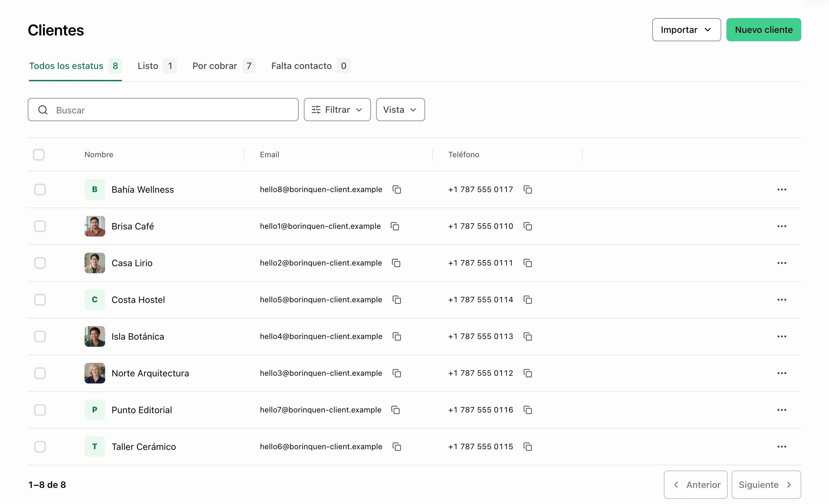Copy Brisa Café email address
The width and height of the screenshot is (829, 504).
tap(395, 226)
